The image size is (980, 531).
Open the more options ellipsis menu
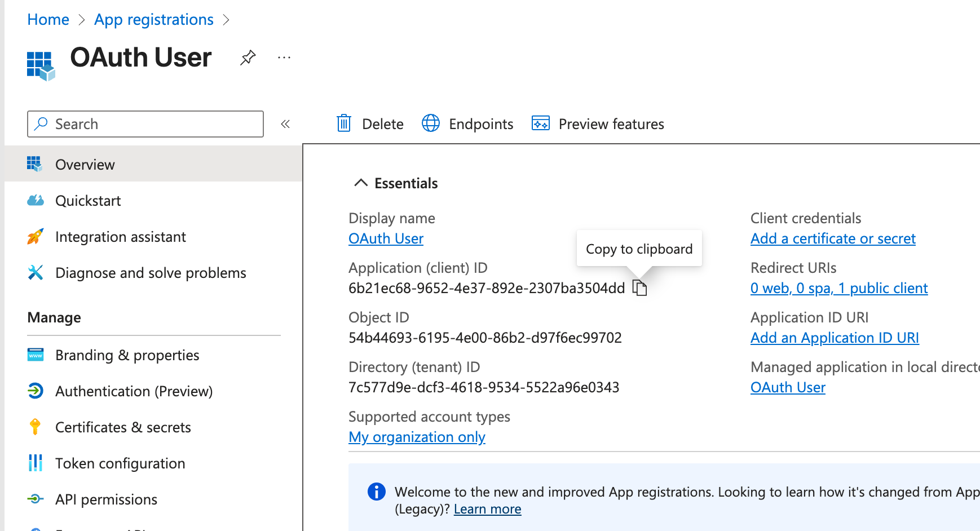284,57
